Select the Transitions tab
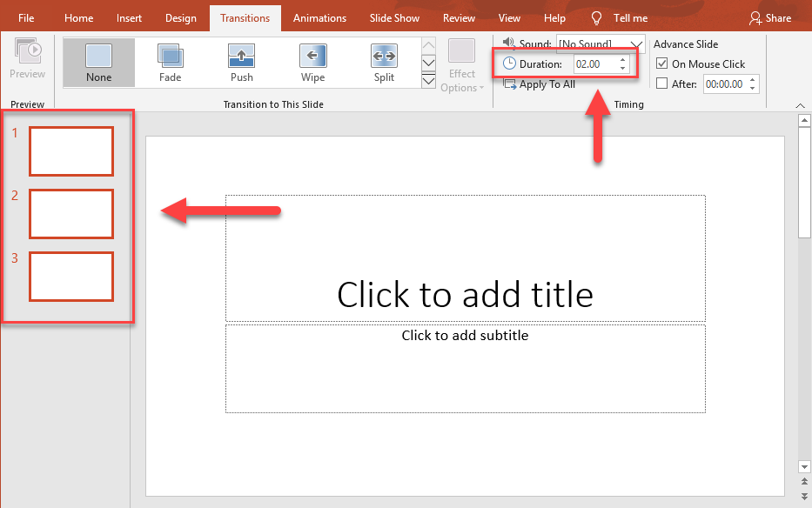 tap(245, 18)
